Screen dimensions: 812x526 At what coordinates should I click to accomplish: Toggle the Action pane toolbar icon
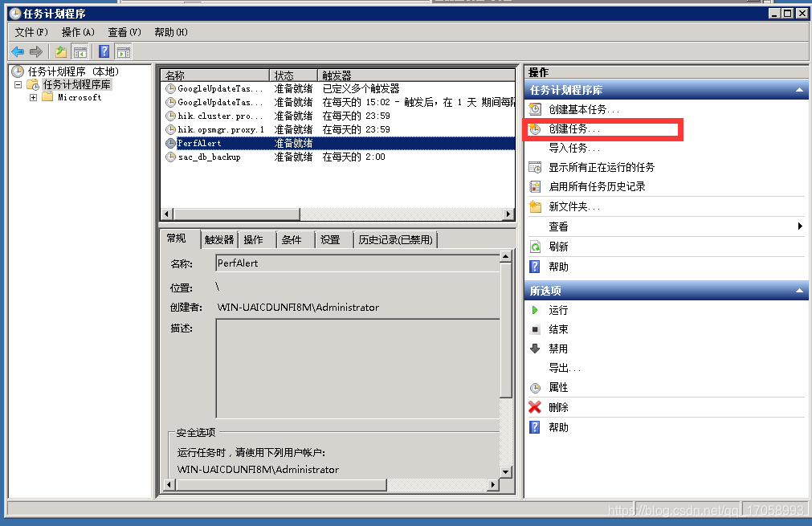point(124,51)
